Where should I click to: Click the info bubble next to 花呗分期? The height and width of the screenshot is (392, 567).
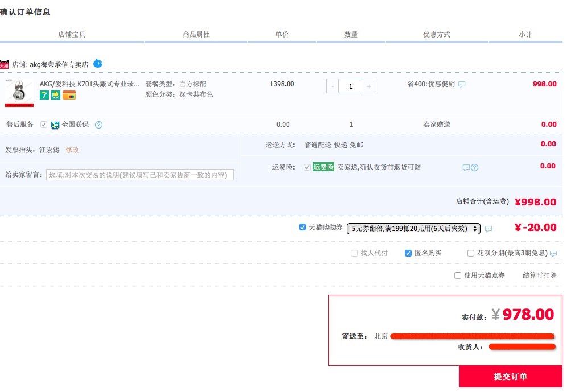pos(553,254)
